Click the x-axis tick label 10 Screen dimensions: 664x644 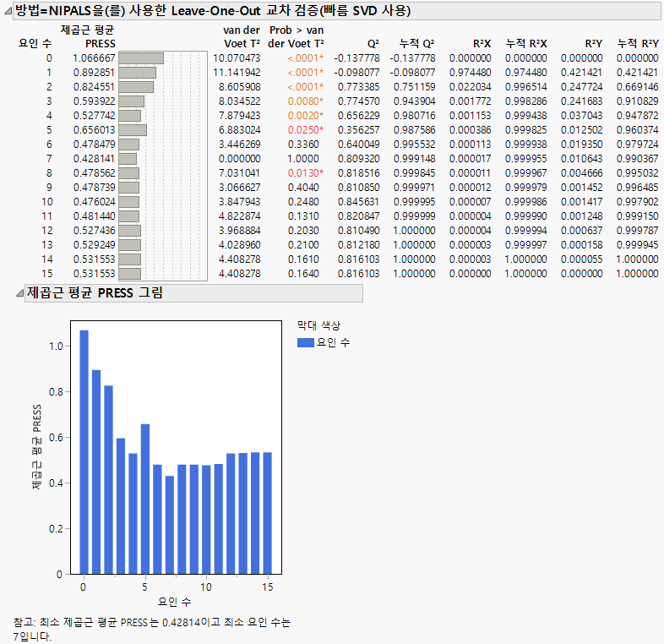coord(206,587)
